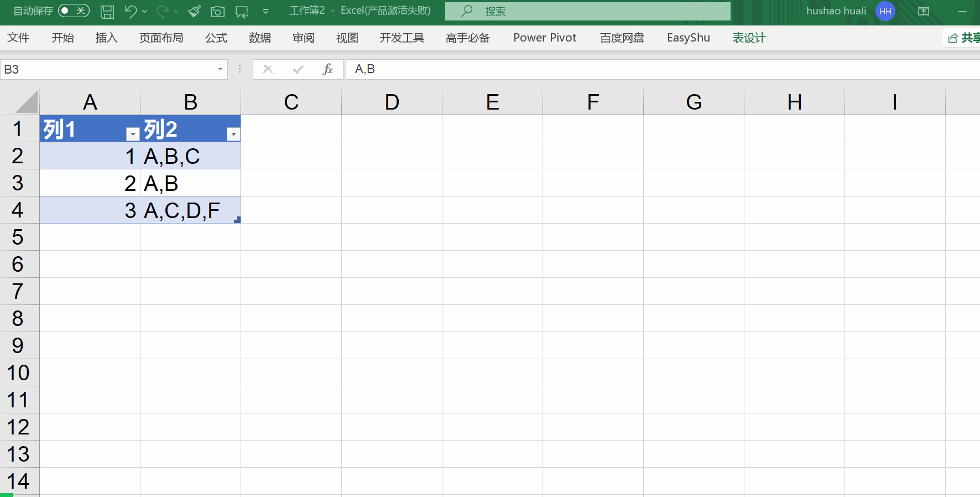Switch to the 高手必备 ribbon tab

click(468, 38)
